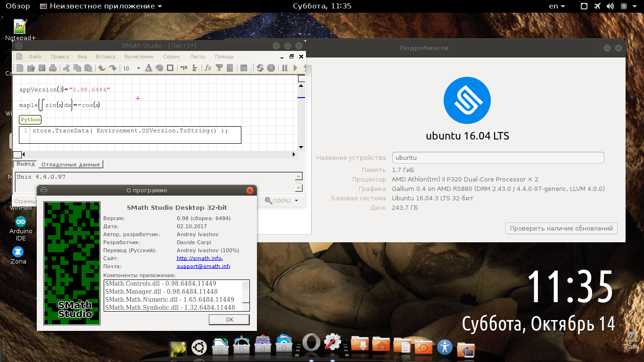This screenshot has width=644, height=362.
Task: Open the folder icon in SMath toolbar
Action: (31, 68)
